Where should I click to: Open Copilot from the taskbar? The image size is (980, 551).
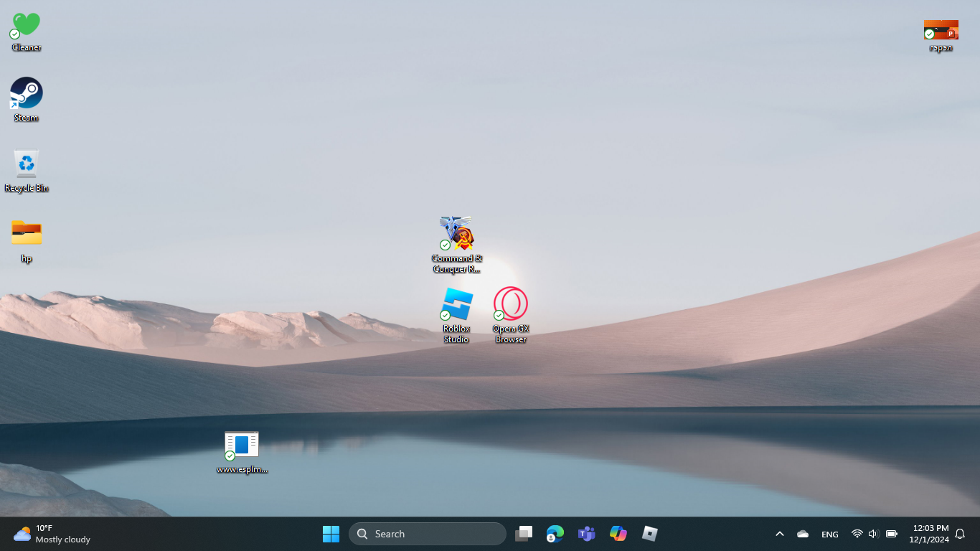618,534
